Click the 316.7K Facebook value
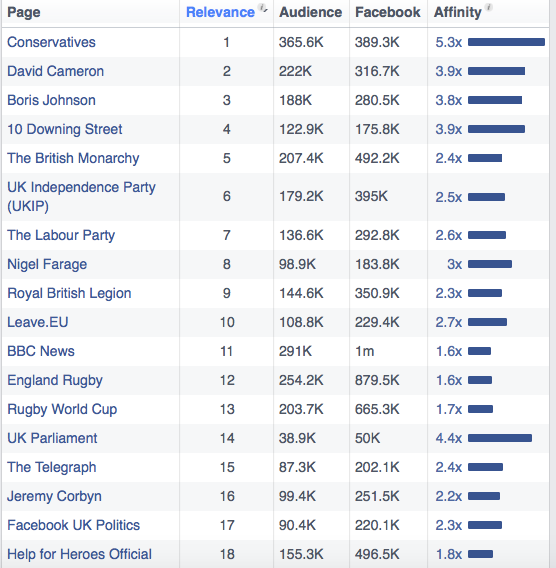This screenshot has width=556, height=568. 377,71
